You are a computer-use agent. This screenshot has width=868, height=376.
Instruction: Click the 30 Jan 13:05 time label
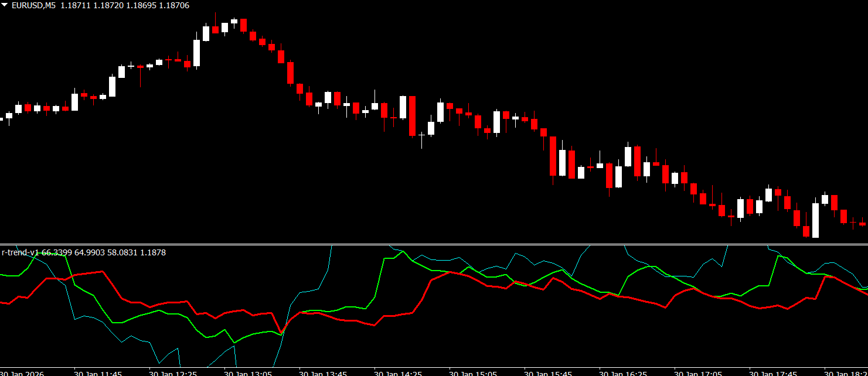coord(248,372)
